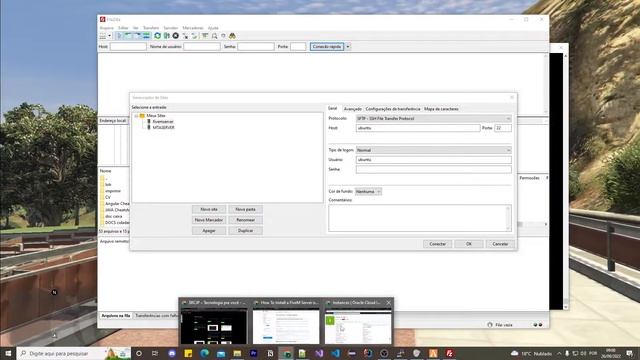Click the Conexão rápida button
The height and width of the screenshot is (360, 640).
tap(327, 47)
